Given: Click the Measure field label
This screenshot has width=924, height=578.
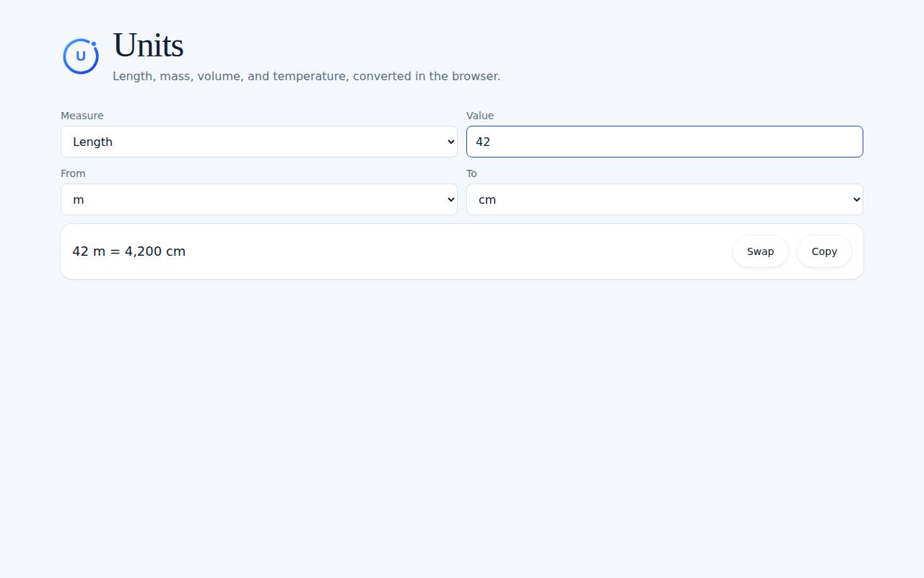Looking at the screenshot, I should [82, 116].
